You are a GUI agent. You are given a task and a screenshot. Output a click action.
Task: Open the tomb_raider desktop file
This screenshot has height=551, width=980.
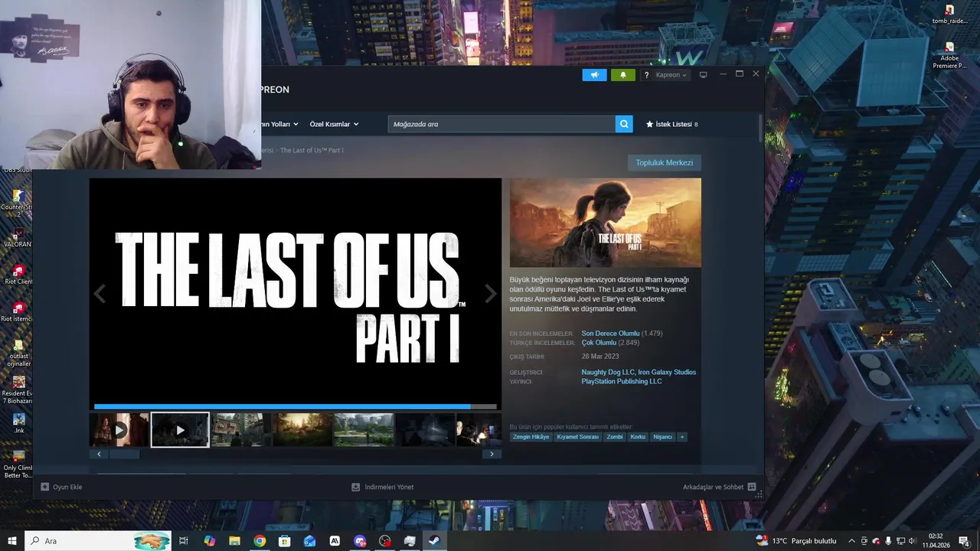949,15
